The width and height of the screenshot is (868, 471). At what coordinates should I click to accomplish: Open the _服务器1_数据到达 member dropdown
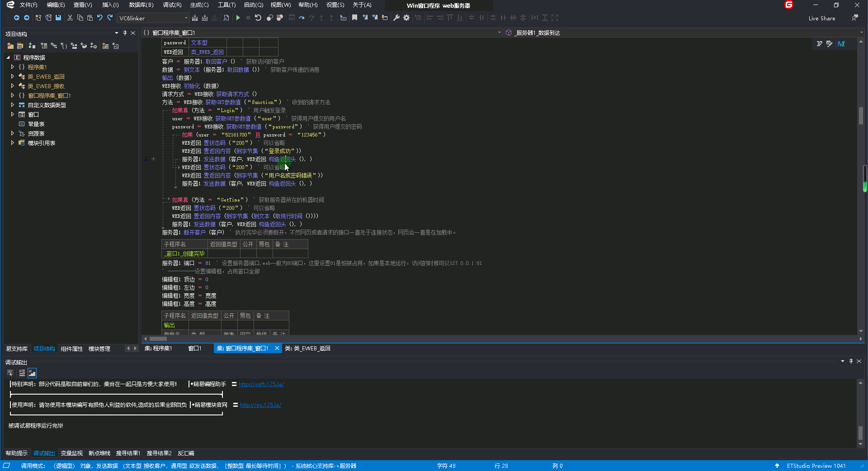coord(862,33)
